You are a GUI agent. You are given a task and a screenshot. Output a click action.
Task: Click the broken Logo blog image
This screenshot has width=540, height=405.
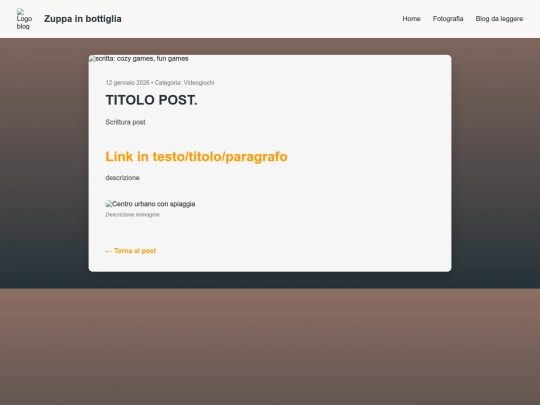click(24, 19)
